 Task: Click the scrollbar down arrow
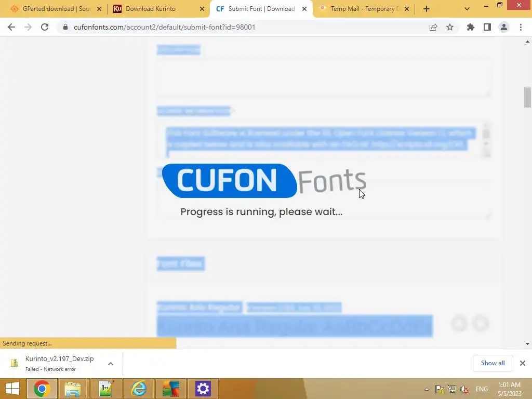click(527, 344)
